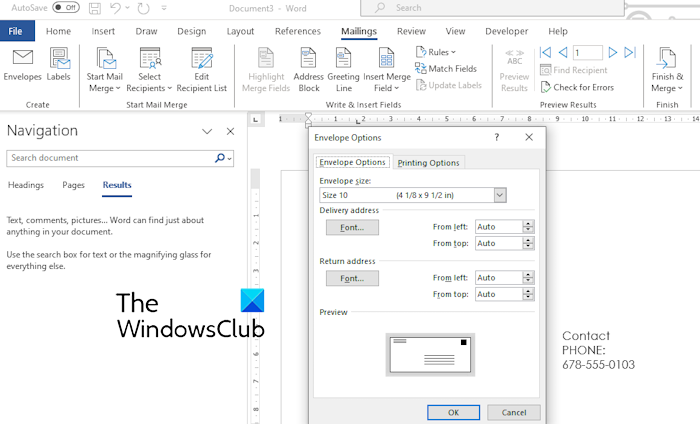Open the Insert Merge Field dropdown
Screen dimensions: 700x424
pos(387,71)
